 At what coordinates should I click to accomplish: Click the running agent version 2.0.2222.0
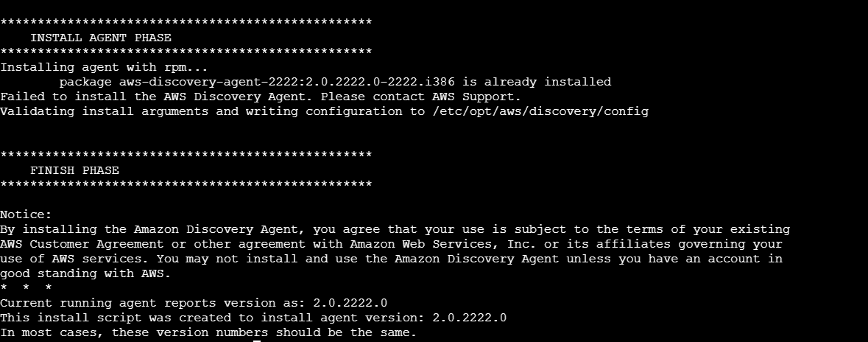pos(350,303)
